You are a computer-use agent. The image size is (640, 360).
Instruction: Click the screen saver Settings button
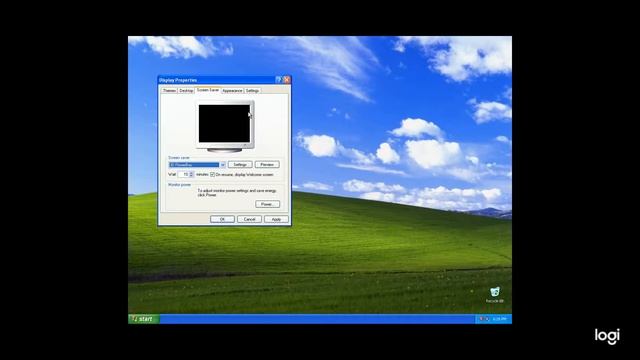click(x=240, y=164)
